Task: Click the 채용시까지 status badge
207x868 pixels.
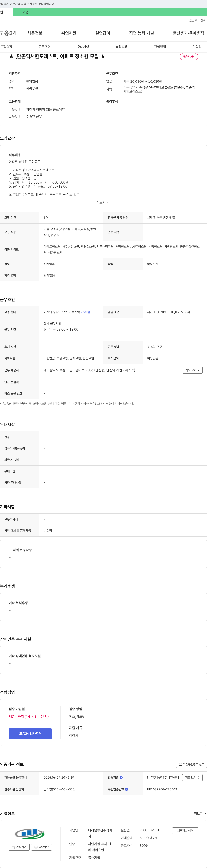Action: click(x=189, y=57)
